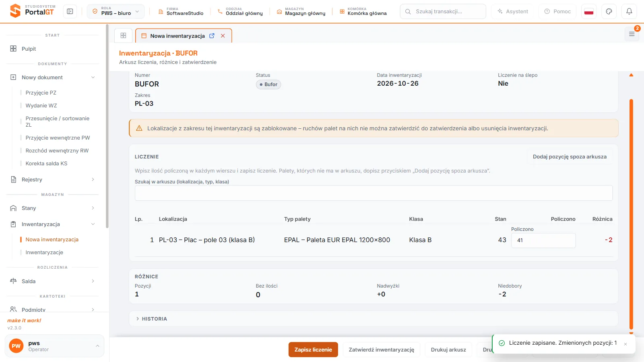The image size is (644, 362).
Task: Expand the Rejestry section
Action: pos(52,179)
